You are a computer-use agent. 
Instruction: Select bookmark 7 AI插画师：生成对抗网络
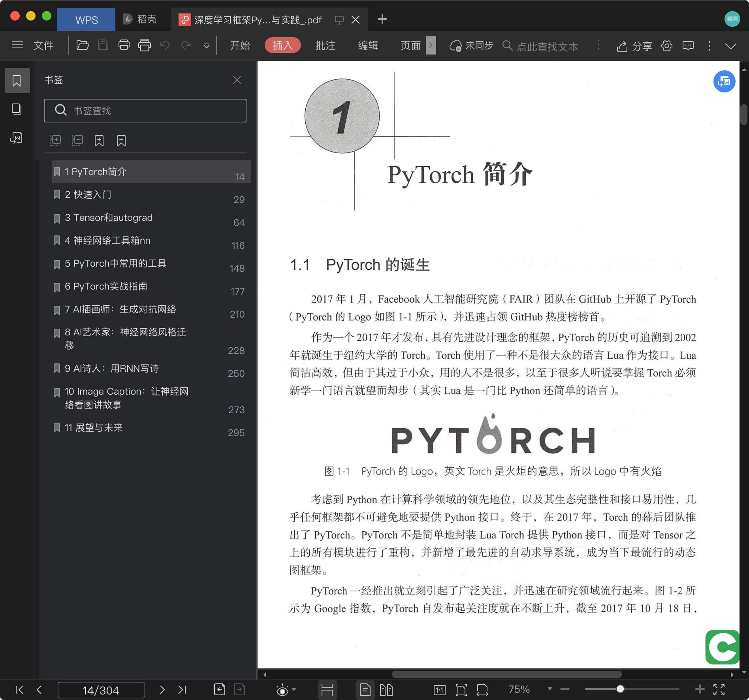pos(152,309)
